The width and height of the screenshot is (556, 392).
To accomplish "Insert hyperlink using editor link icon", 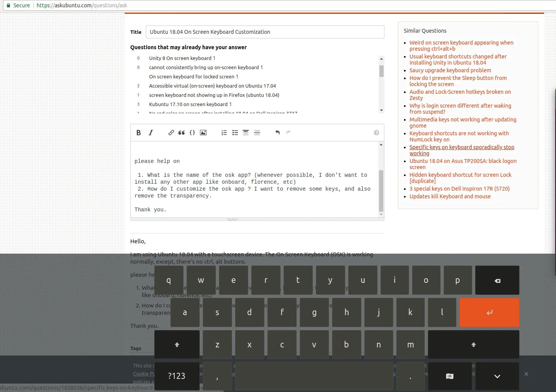I will (171, 133).
